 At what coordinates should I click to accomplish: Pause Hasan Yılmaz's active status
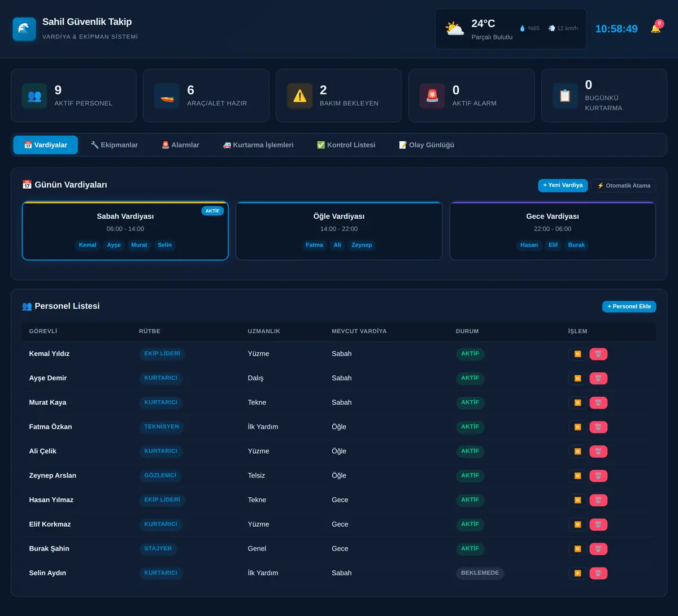pos(577,500)
